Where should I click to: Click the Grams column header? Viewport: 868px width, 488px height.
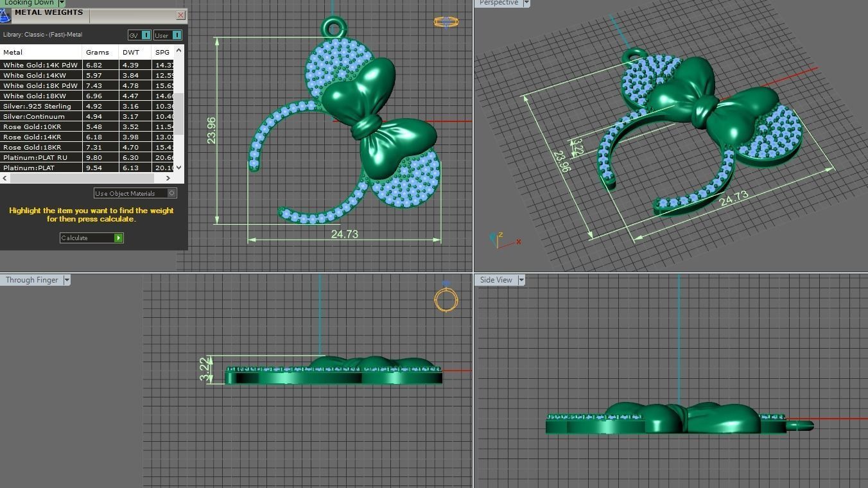pyautogui.click(x=101, y=52)
